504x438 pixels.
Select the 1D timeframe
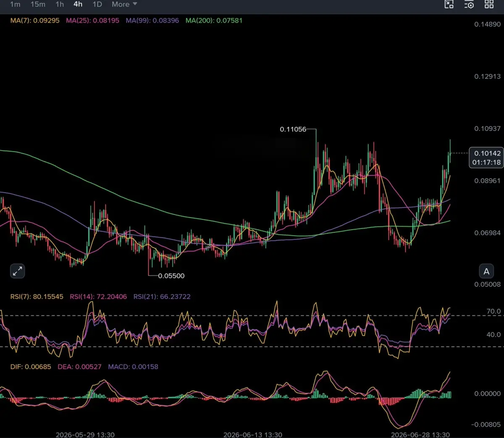click(97, 4)
